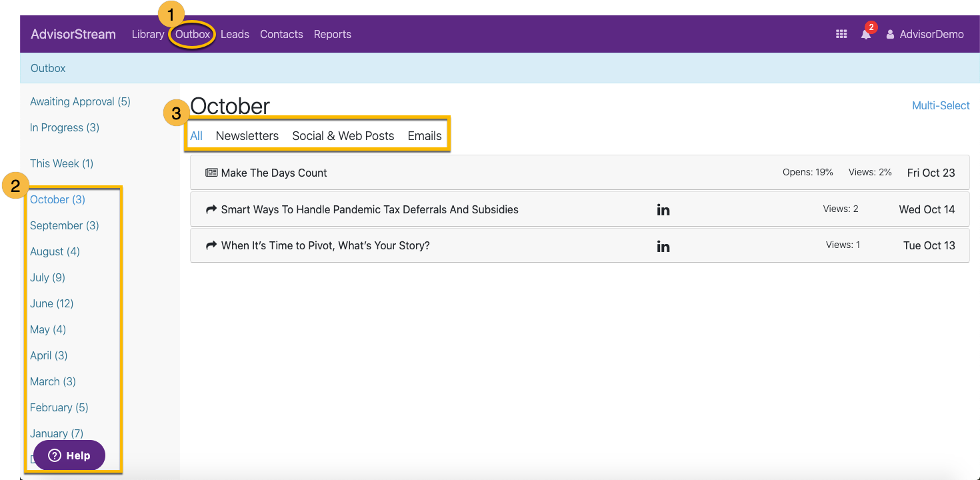Click the Outbox breadcrumb

coord(48,68)
